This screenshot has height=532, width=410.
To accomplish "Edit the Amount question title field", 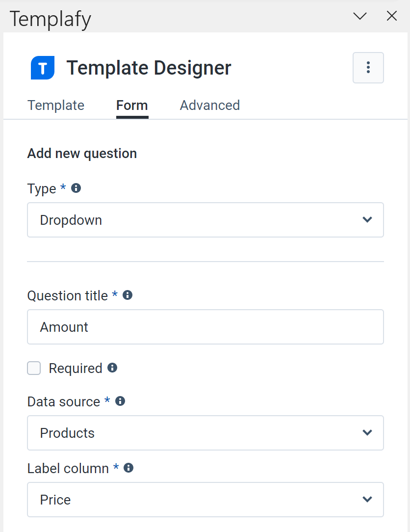I will 205,326.
